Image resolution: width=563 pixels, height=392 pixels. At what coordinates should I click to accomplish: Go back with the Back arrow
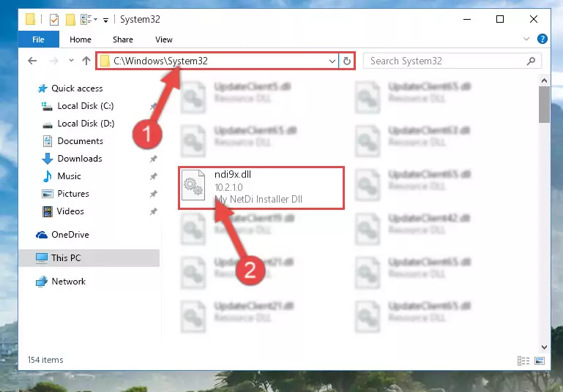32,61
